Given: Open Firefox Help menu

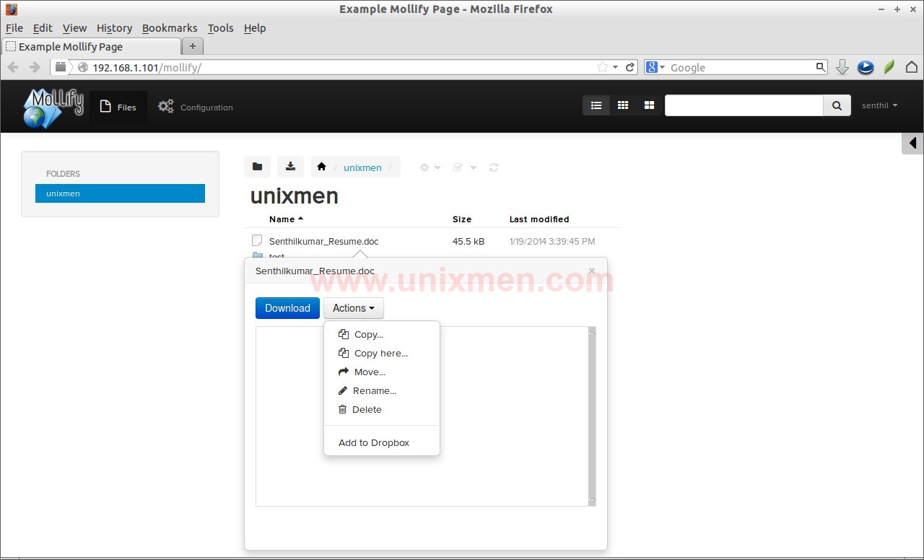Looking at the screenshot, I should pos(255,28).
